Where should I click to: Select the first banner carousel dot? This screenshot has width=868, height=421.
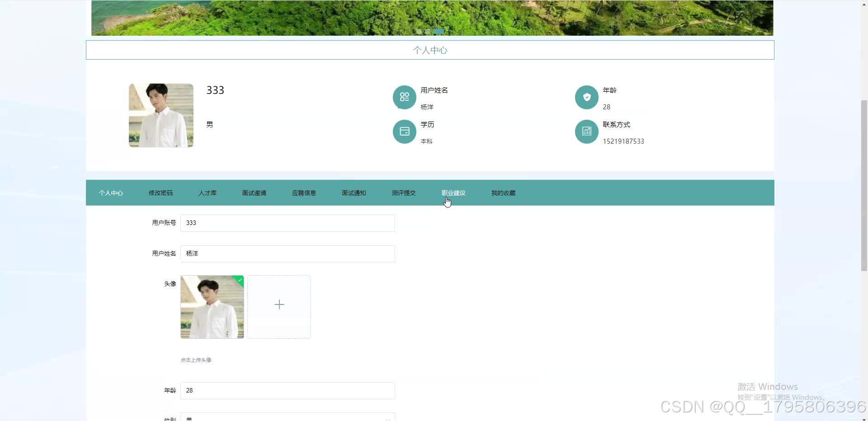pos(419,32)
